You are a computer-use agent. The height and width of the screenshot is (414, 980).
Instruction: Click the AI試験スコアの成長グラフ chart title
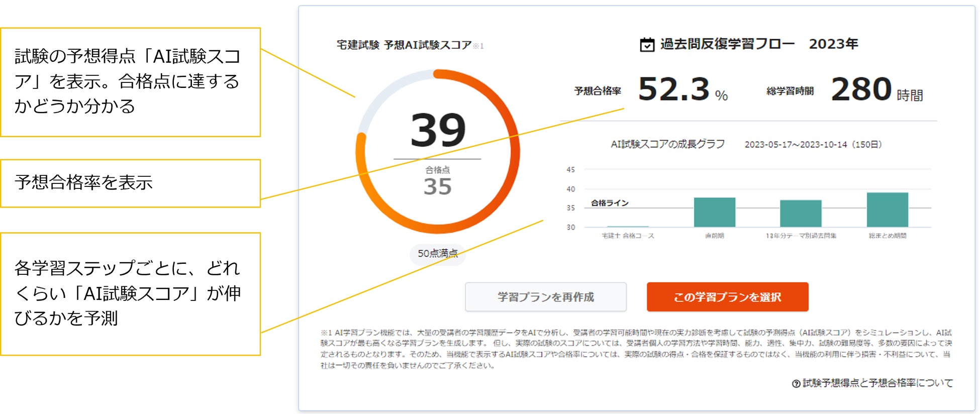(667, 145)
